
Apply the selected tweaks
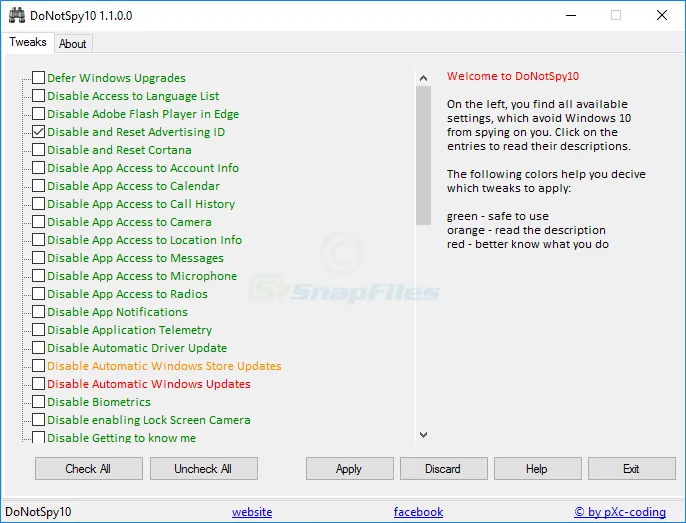(x=350, y=469)
